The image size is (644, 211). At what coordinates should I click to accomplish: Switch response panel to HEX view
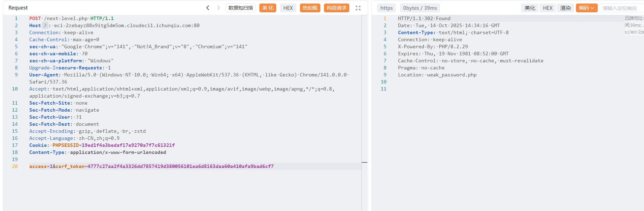pos(548,8)
